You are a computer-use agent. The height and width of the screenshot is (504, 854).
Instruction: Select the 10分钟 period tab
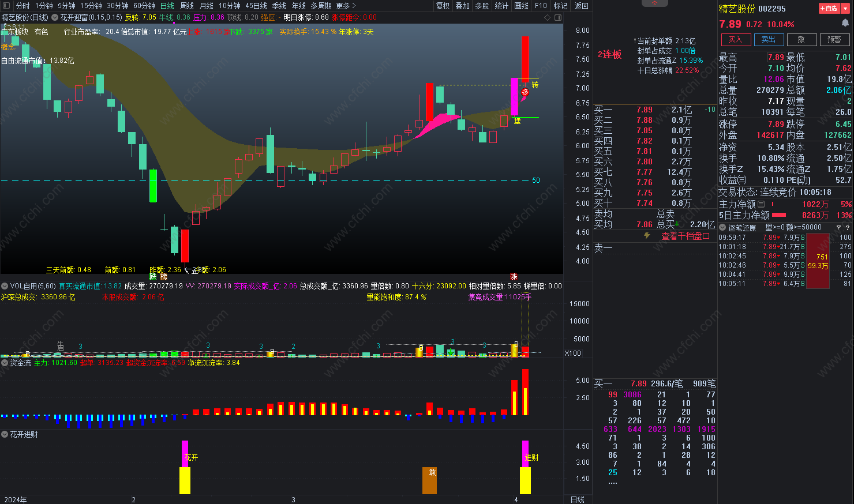[x=230, y=6]
